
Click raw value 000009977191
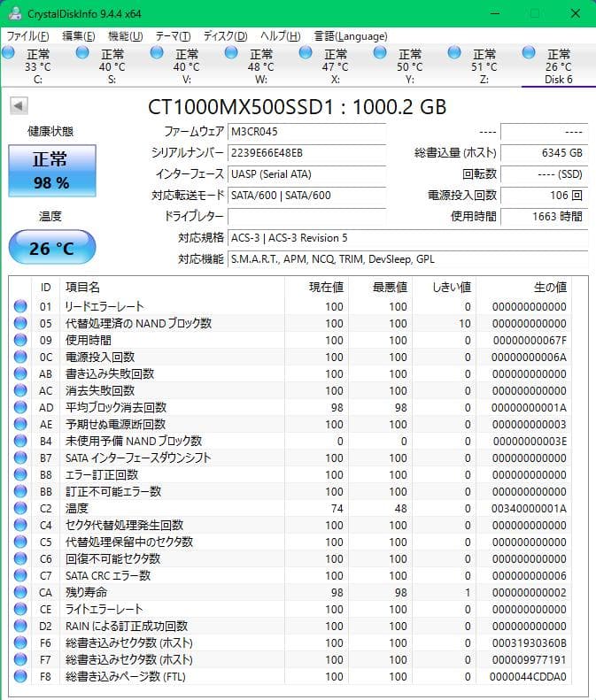point(529,660)
